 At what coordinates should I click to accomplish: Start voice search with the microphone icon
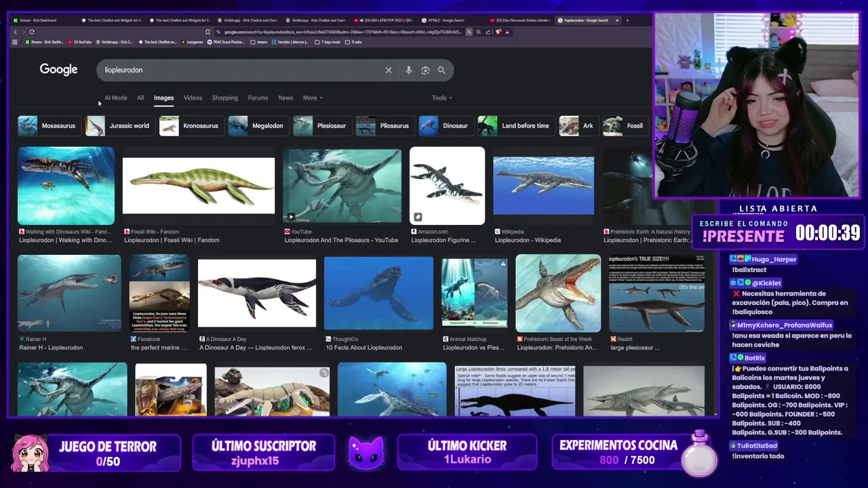408,70
